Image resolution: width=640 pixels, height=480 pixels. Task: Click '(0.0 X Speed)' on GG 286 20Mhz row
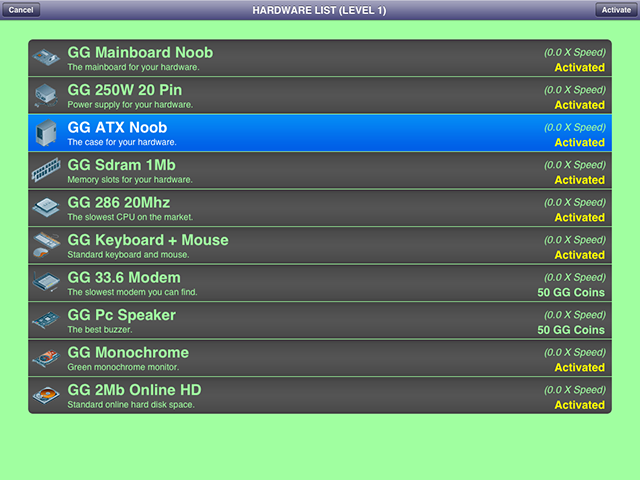[575, 202]
